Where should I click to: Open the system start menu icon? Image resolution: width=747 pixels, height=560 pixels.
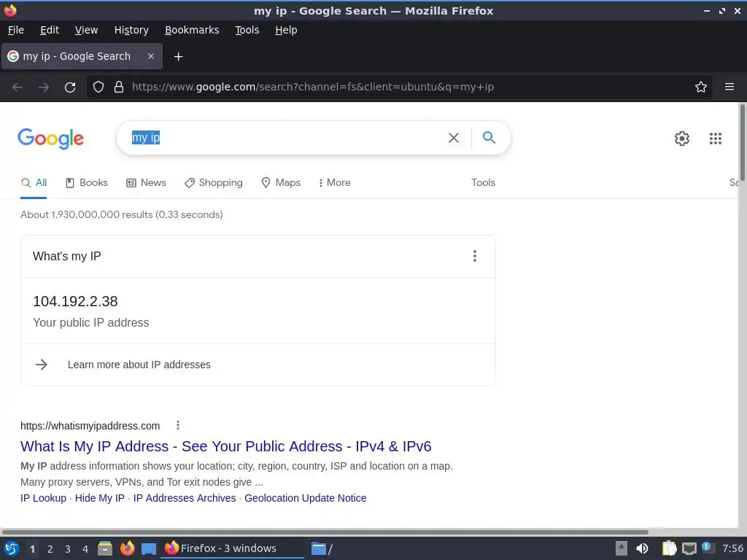coord(12,548)
